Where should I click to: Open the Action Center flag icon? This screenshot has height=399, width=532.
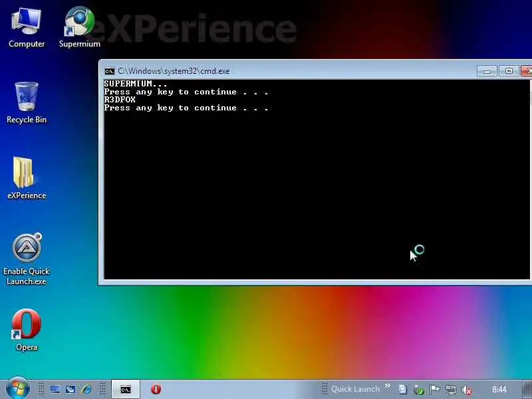point(435,390)
